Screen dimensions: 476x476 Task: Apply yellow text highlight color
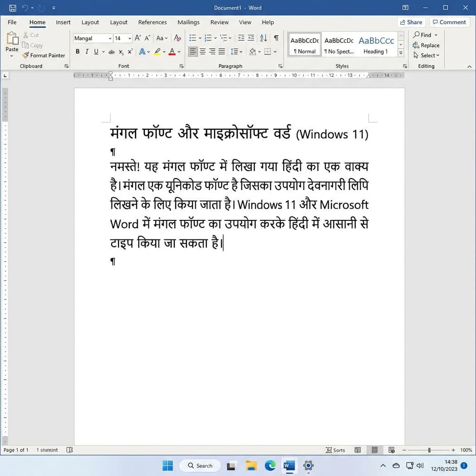pos(157,52)
